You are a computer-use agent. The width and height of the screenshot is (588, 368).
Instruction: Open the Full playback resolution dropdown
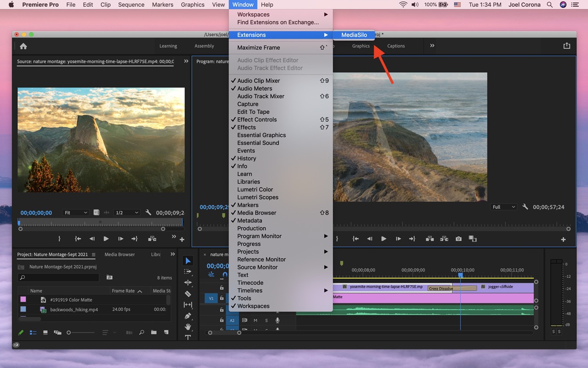tap(503, 207)
